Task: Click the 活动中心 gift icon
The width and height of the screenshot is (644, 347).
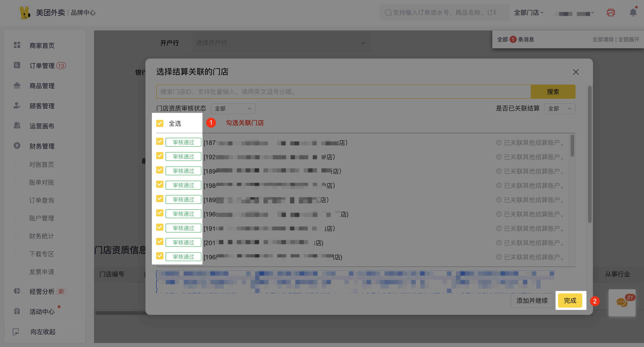Action: 17,311
